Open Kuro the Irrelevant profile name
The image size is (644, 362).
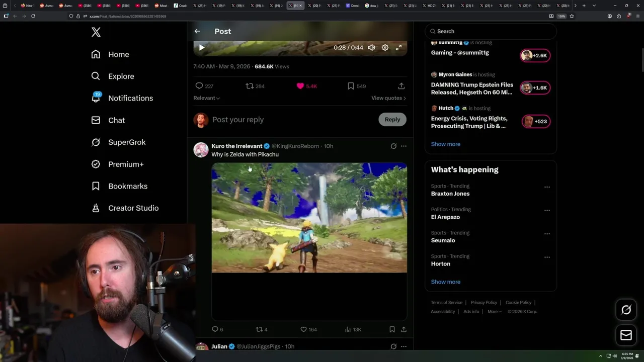tap(237, 146)
